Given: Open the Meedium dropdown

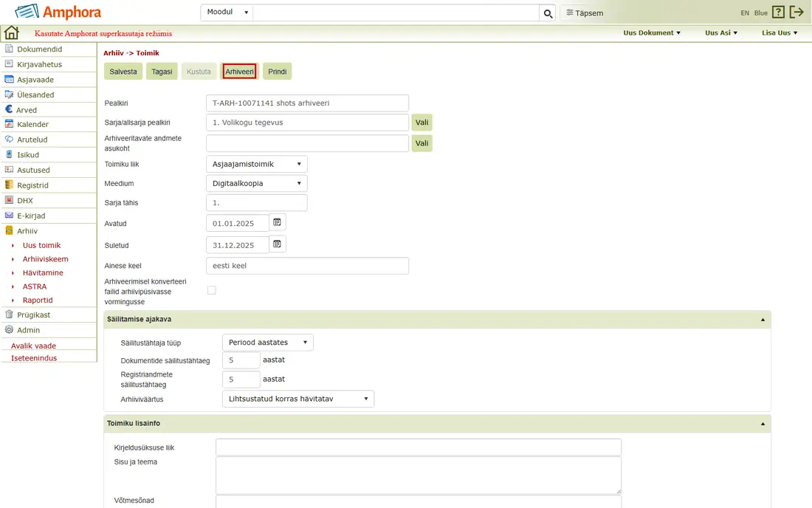Looking at the screenshot, I should coord(256,183).
